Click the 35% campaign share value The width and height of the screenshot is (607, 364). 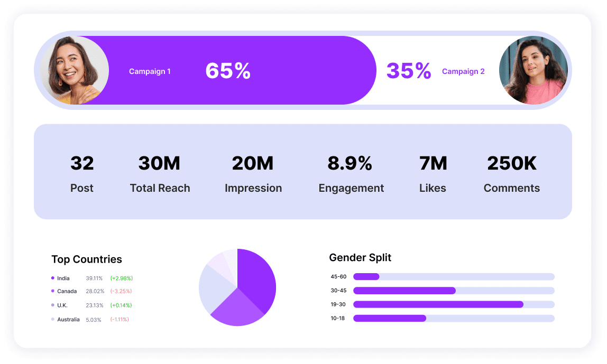pos(409,71)
